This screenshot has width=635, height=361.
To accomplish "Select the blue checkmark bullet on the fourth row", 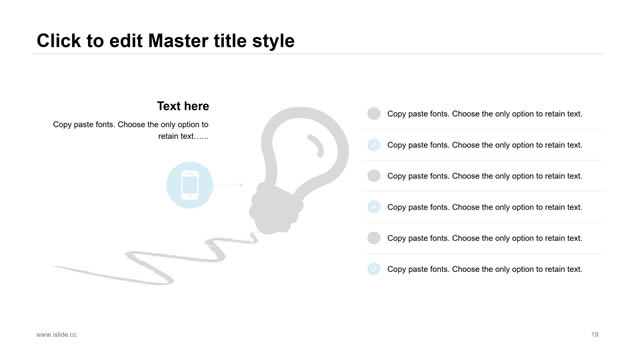I will [374, 207].
